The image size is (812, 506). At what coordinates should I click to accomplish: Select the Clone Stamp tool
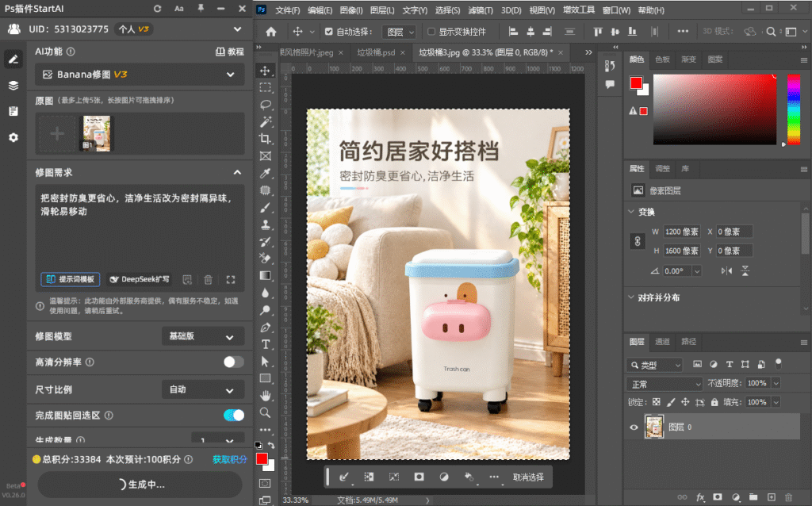point(265,224)
